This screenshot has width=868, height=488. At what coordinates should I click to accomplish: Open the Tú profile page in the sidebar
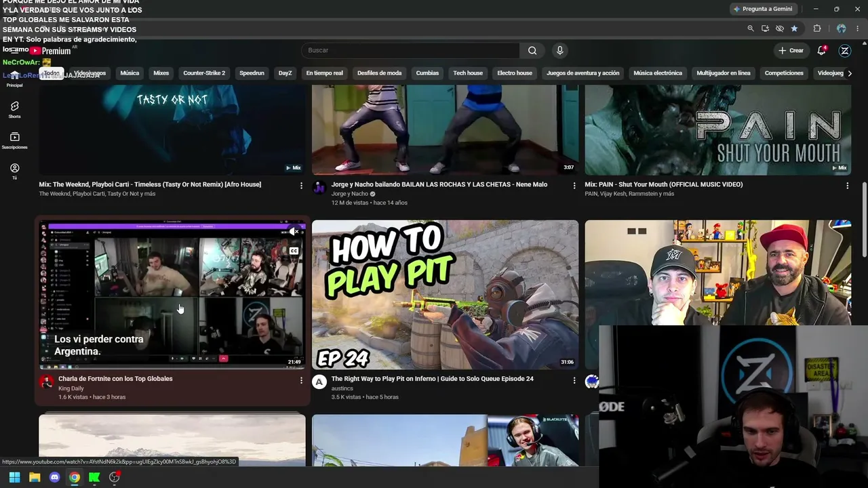click(x=14, y=171)
